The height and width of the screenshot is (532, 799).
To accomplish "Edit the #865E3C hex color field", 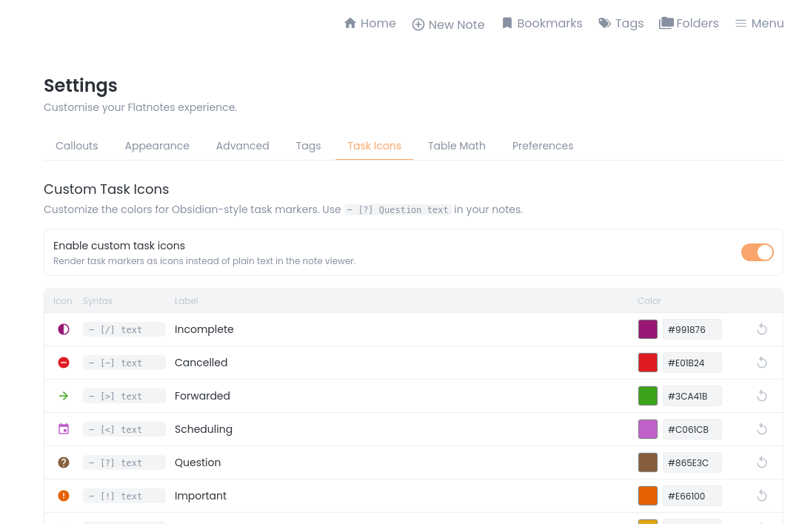I will [x=692, y=462].
